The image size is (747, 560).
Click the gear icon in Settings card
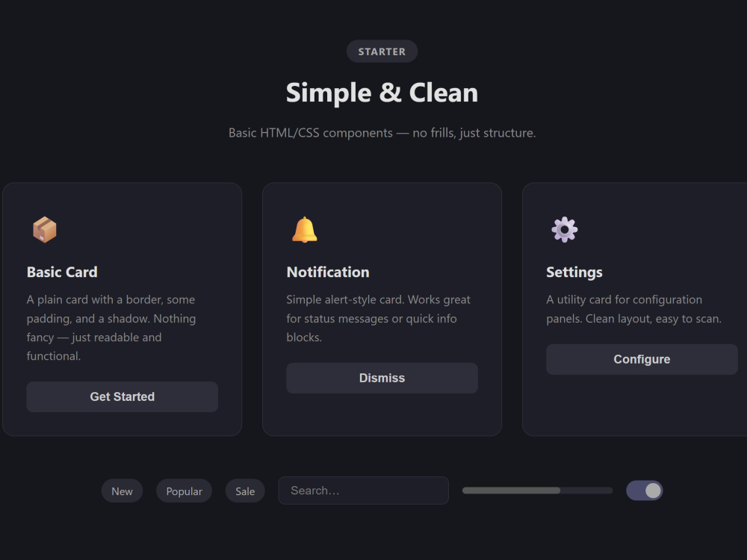click(x=564, y=229)
